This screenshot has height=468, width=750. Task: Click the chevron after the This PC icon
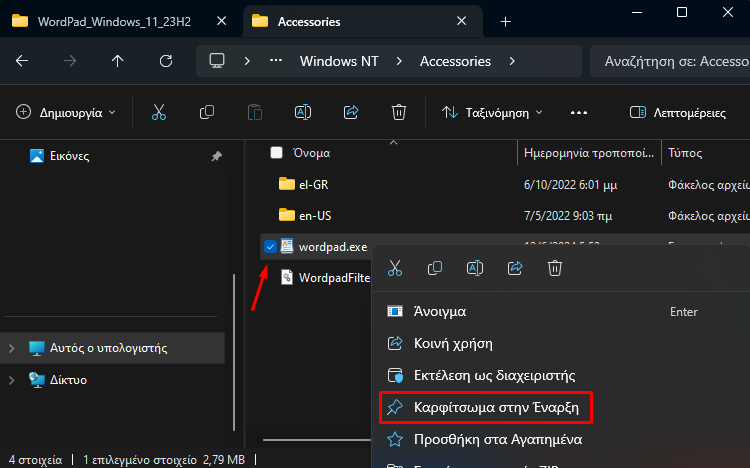(247, 61)
